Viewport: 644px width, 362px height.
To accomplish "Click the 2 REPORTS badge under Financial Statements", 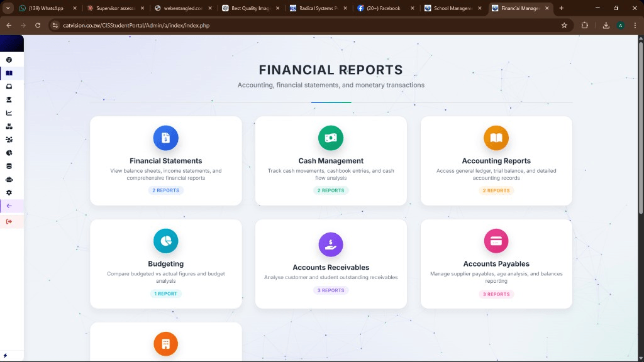I will click(166, 190).
